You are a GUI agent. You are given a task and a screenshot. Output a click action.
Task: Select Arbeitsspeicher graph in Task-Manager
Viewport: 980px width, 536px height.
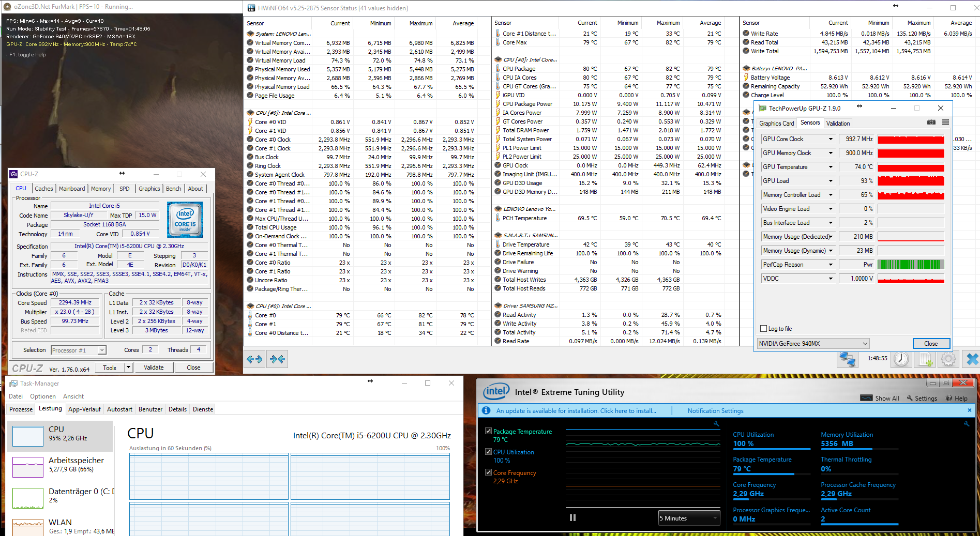(28, 467)
